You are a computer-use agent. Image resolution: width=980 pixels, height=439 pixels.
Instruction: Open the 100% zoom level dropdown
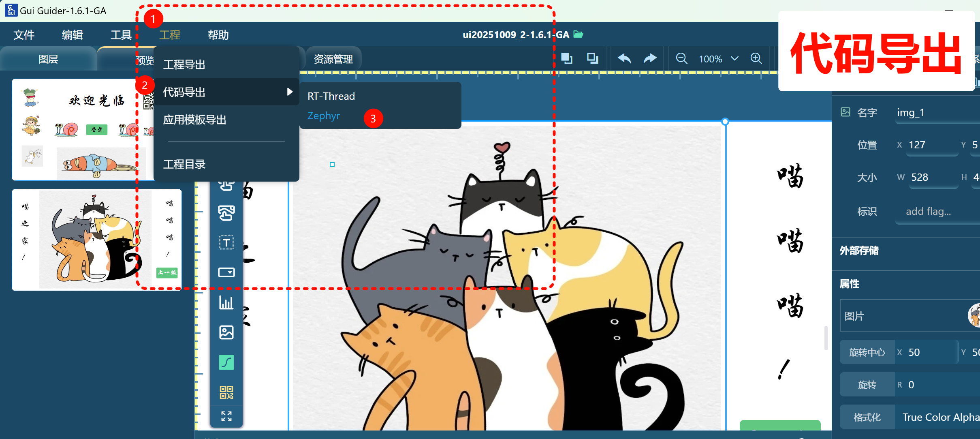click(734, 59)
